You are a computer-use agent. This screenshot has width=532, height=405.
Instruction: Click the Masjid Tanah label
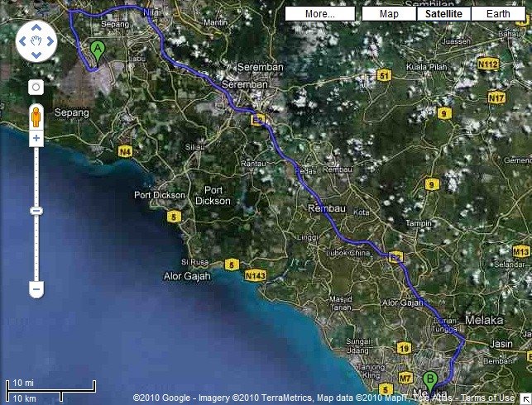point(341,303)
